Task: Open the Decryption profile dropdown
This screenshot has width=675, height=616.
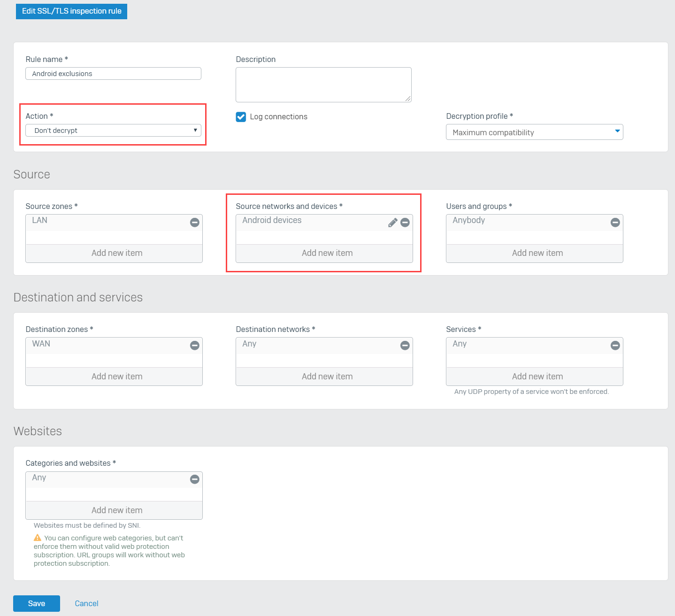Action: click(534, 132)
